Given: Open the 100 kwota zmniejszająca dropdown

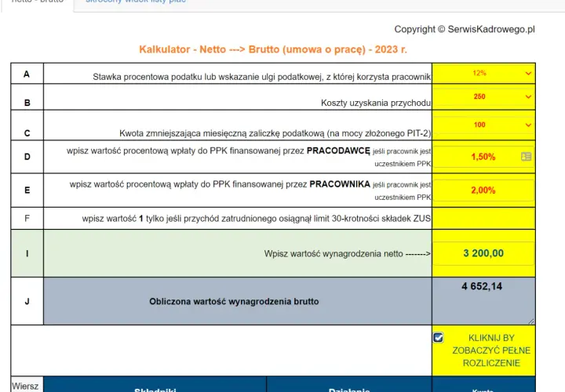Looking at the screenshot, I should coord(483,125).
